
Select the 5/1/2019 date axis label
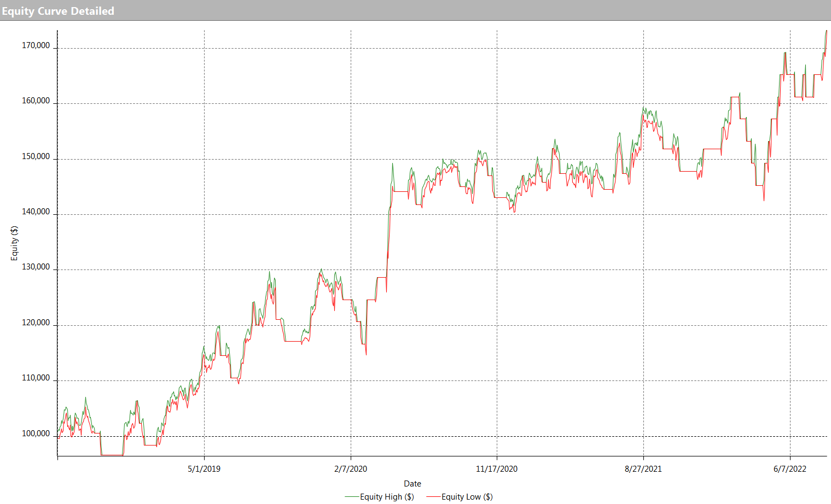click(204, 469)
